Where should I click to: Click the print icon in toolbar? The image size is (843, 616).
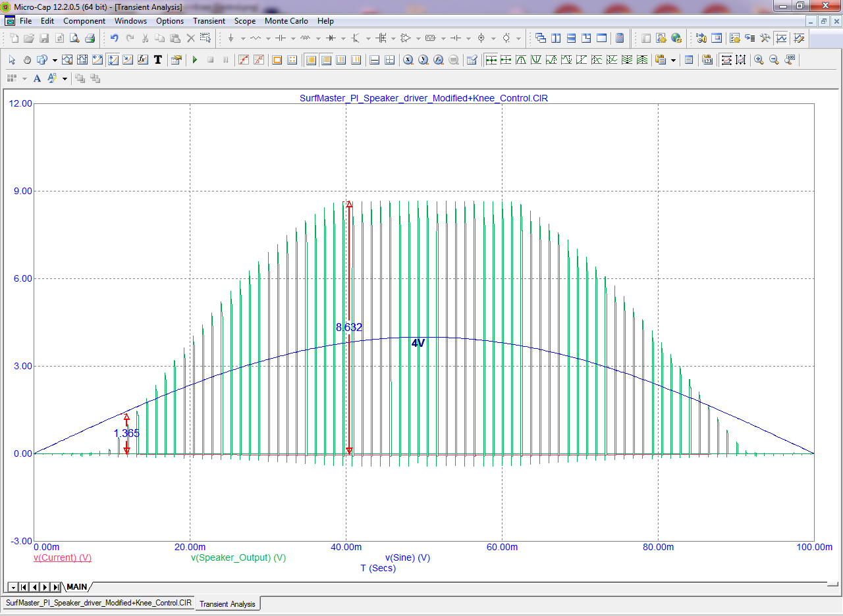coord(90,38)
